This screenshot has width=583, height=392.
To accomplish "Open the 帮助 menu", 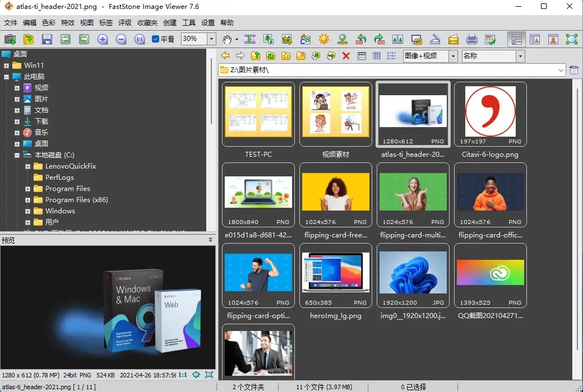I will pos(227,22).
